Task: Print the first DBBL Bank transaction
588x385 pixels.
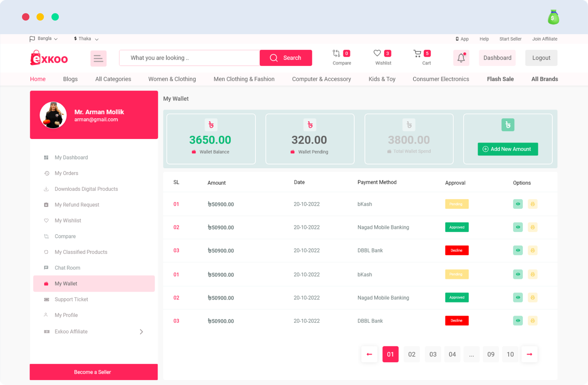Action: coord(533,250)
